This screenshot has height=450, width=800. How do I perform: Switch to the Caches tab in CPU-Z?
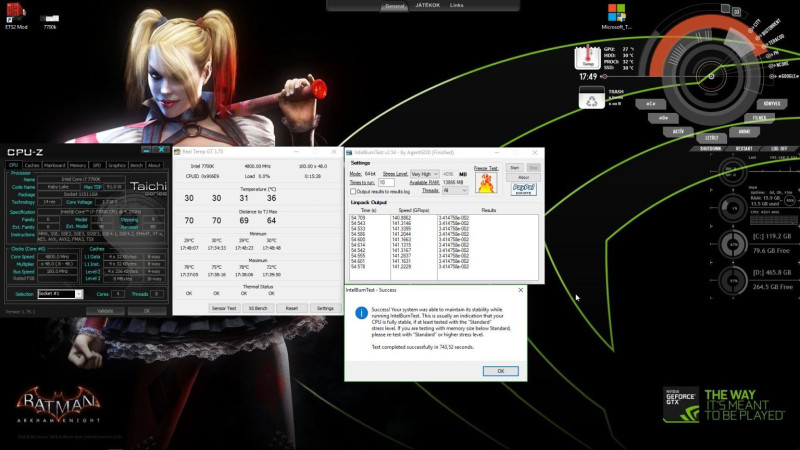[32, 165]
